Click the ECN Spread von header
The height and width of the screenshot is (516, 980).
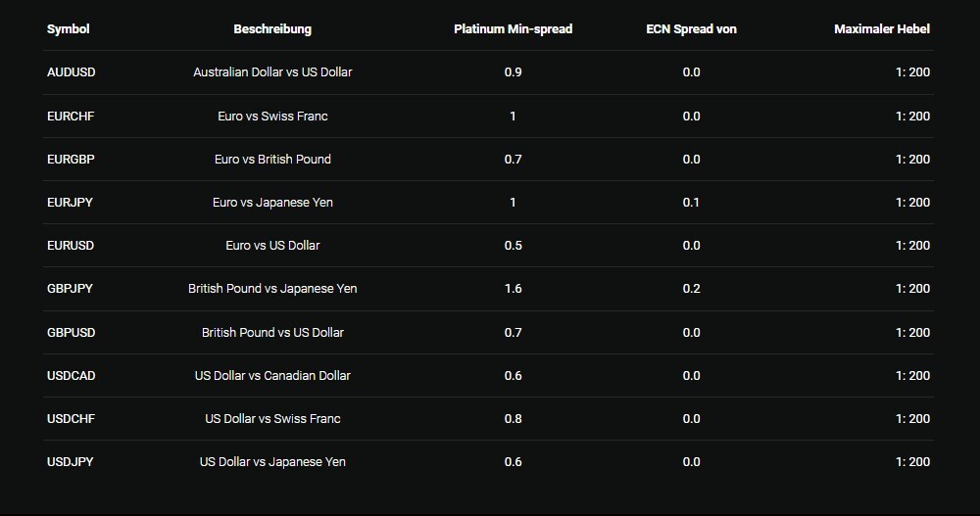click(691, 29)
